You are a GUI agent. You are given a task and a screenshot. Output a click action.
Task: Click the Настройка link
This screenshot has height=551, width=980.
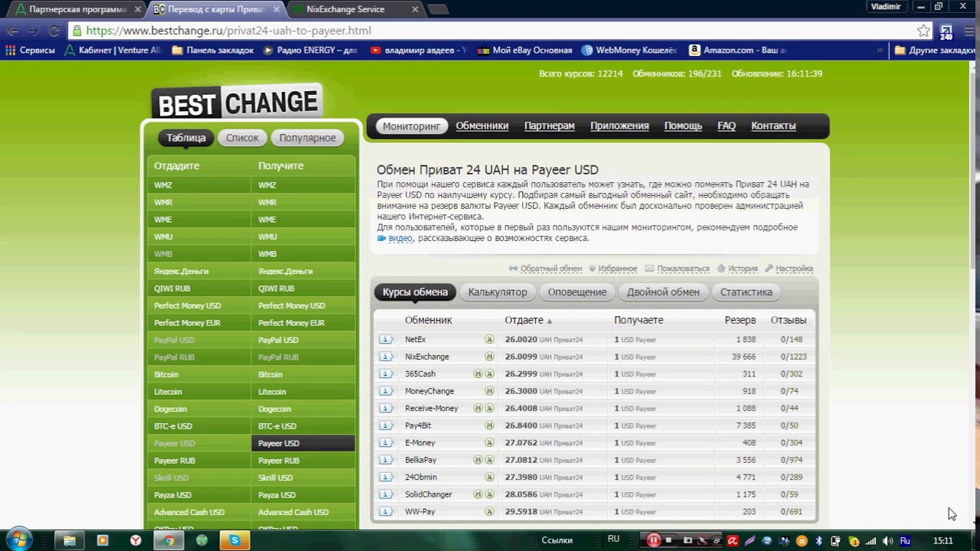[x=794, y=269]
